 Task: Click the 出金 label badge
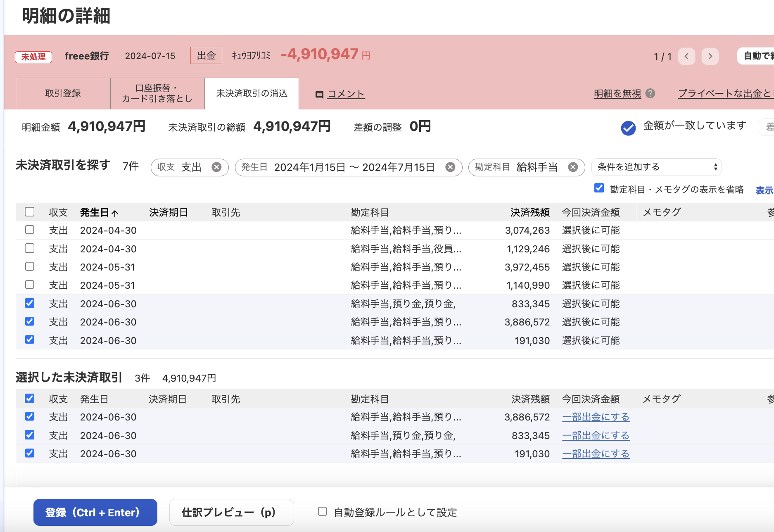click(x=206, y=55)
